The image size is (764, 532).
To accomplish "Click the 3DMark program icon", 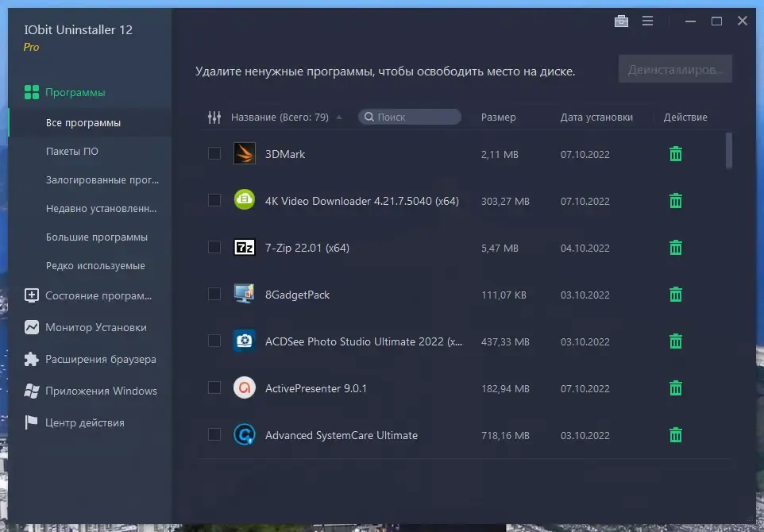I will (x=245, y=153).
